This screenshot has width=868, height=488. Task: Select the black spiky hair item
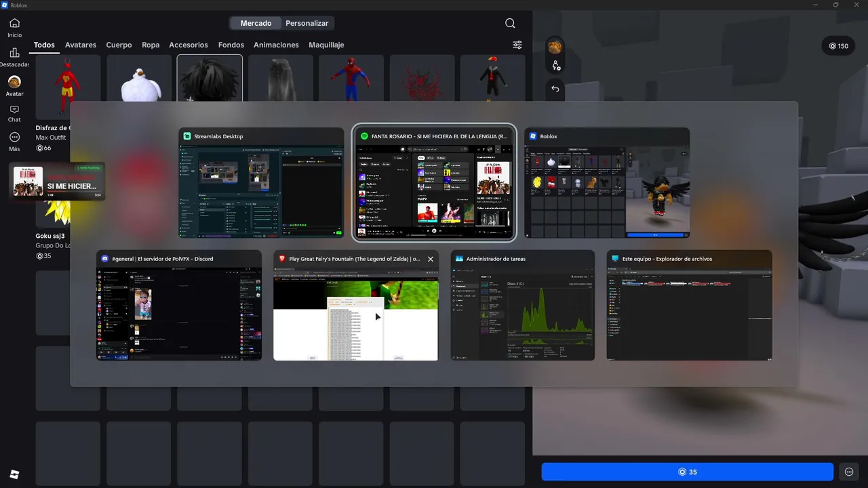210,78
